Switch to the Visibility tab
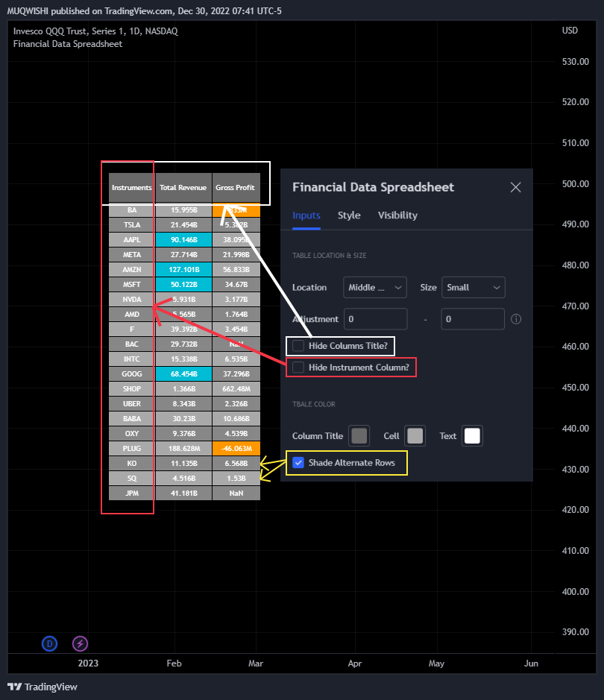Image resolution: width=604 pixels, height=700 pixels. (x=397, y=215)
